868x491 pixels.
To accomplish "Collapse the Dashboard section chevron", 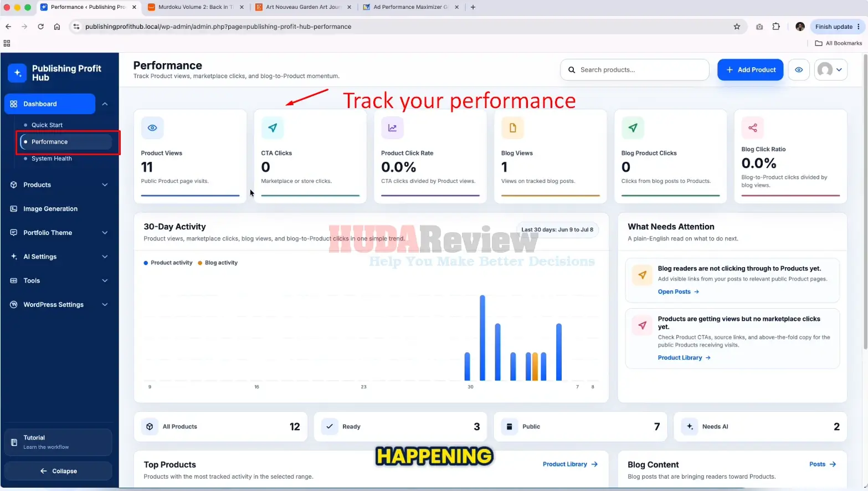I will tap(105, 104).
